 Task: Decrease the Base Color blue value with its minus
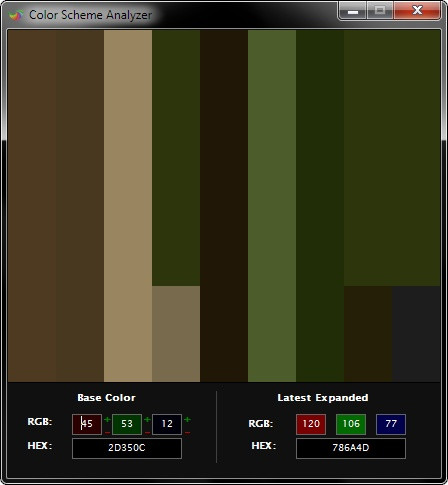(187, 433)
